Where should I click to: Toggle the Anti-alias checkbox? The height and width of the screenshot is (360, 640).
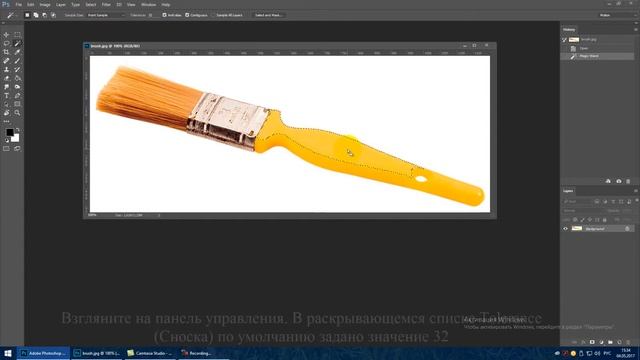[x=164, y=15]
